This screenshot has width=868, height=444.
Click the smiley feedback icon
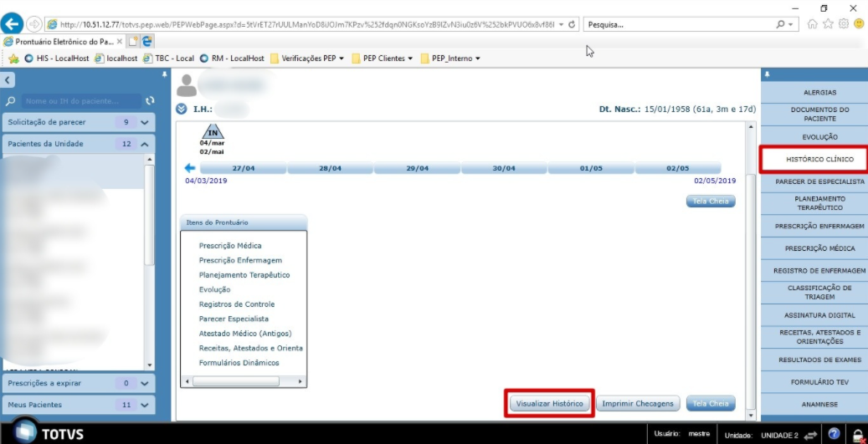(859, 23)
